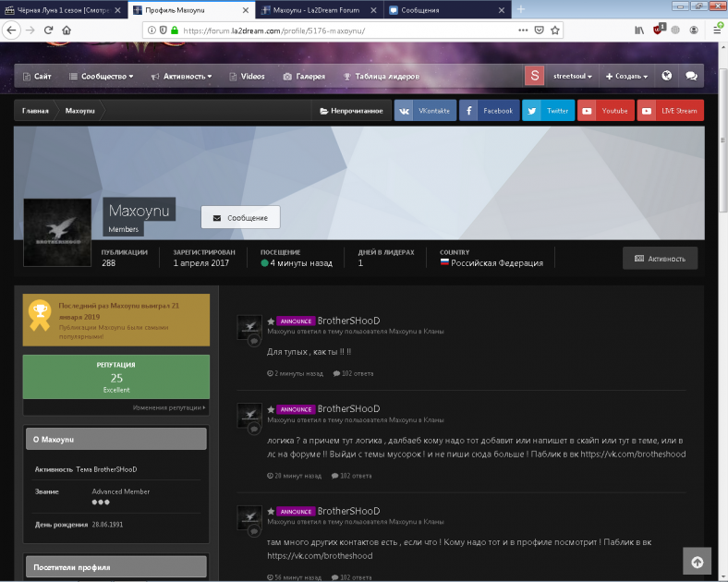
Task: Open the messages chat bubble icon
Action: click(691, 76)
